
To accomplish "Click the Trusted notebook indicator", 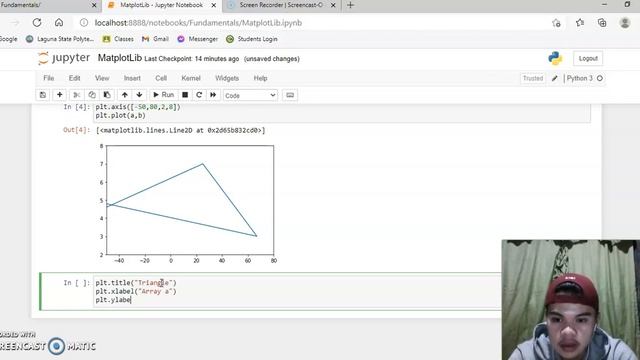I will tap(533, 78).
